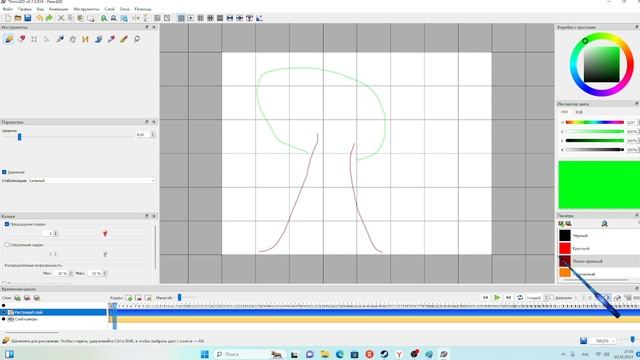This screenshot has height=360, width=640.
Task: Remove keyframe using timeline icon
Action: (138, 298)
